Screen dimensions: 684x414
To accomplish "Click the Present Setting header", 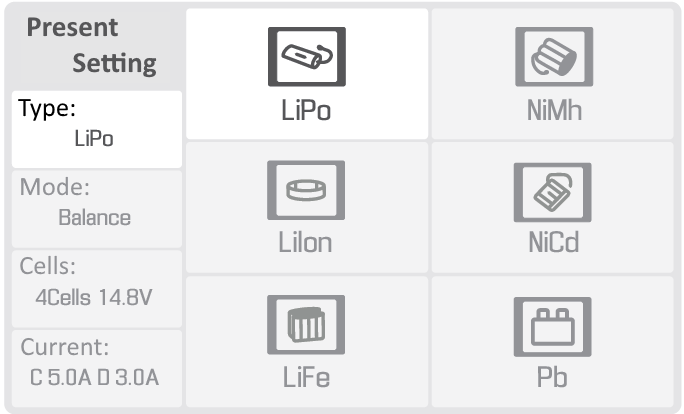I will [92, 46].
